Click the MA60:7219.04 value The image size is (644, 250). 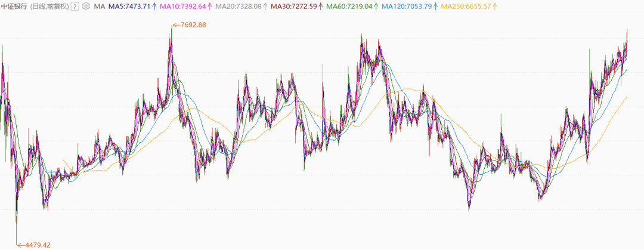[352, 6]
